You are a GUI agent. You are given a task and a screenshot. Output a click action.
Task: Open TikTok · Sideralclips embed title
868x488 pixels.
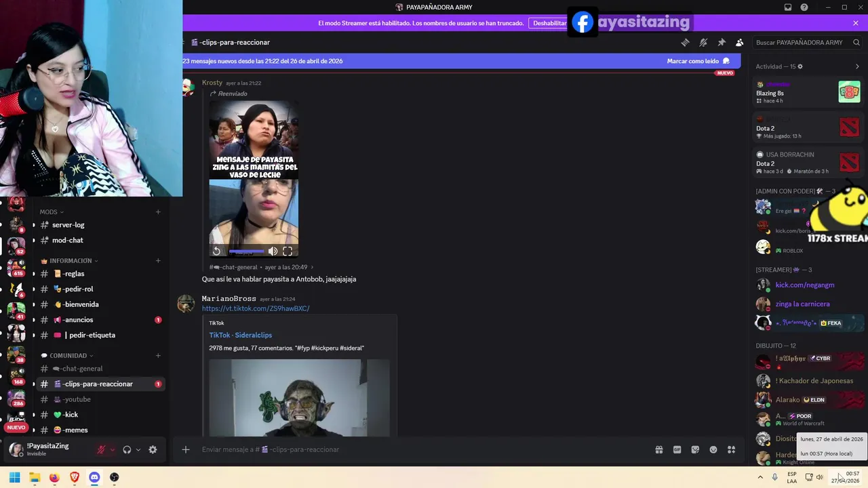(x=241, y=335)
